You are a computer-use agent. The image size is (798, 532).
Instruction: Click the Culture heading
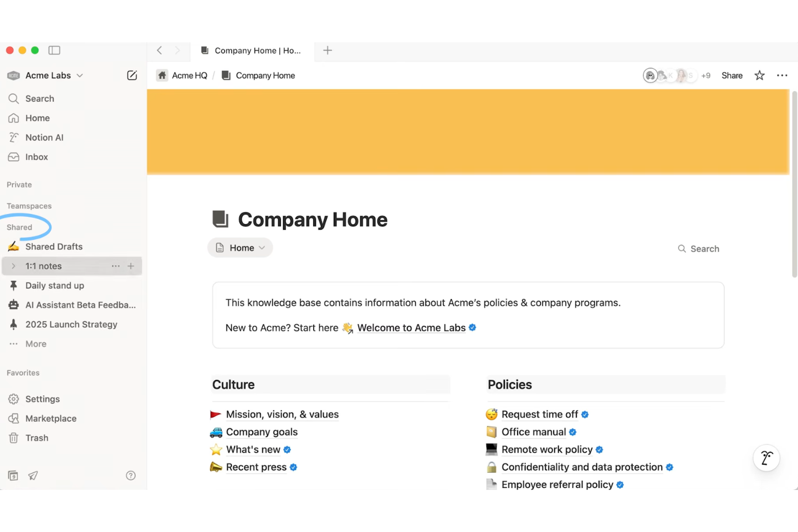[233, 384]
